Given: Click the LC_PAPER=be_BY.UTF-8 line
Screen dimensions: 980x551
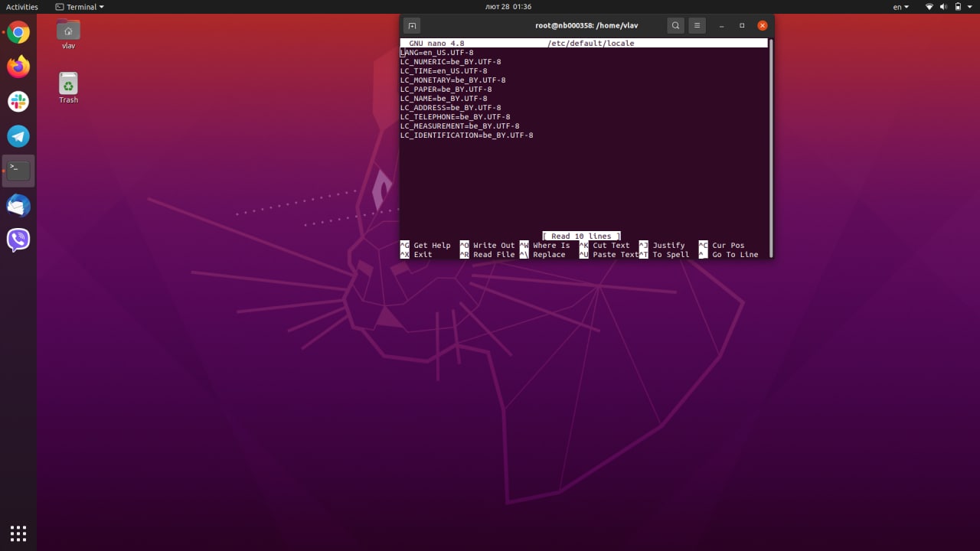Looking at the screenshot, I should coord(446,90).
